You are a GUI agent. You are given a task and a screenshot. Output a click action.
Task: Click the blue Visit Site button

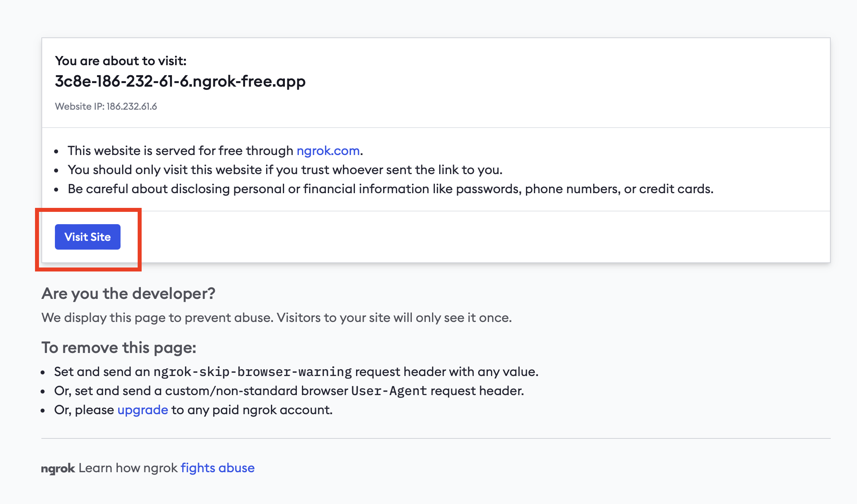click(88, 237)
